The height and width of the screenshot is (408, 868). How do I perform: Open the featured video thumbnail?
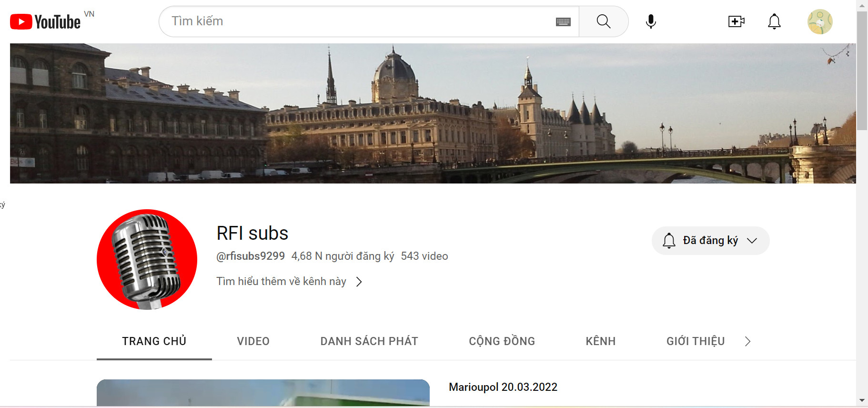click(263, 393)
